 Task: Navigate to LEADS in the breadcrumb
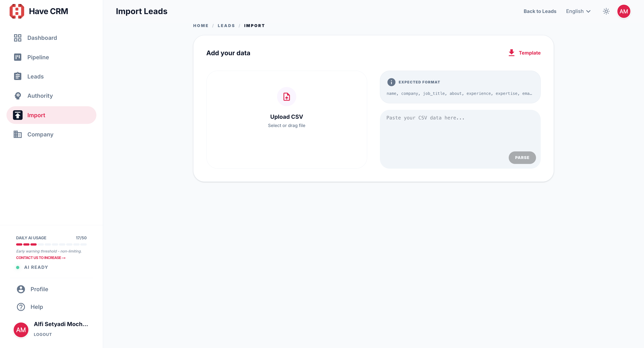[226, 25]
